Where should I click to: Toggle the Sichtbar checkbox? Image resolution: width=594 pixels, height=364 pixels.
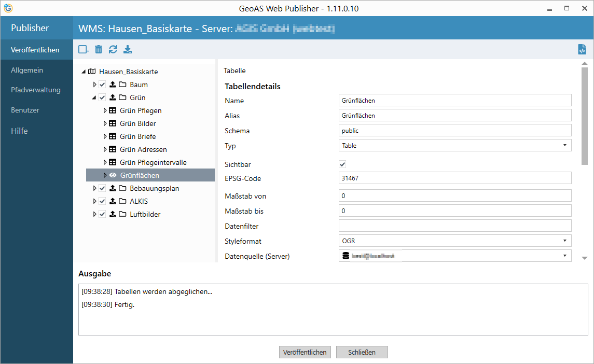342,164
